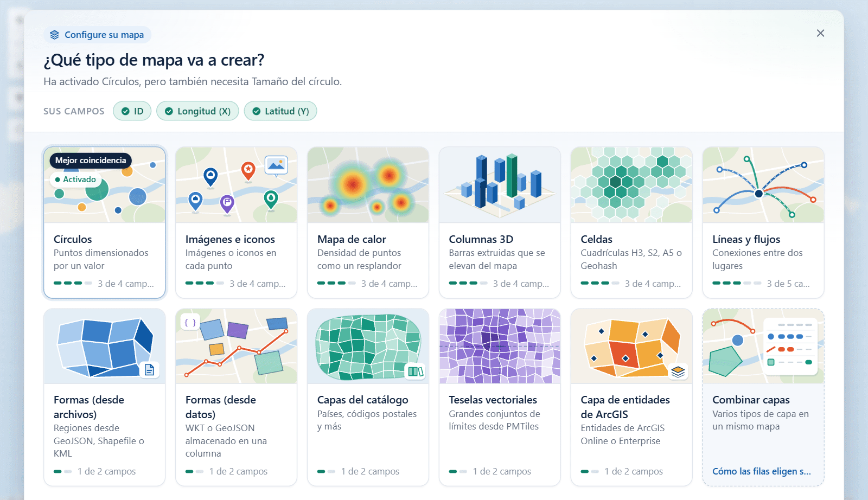
Task: Select the Líneas y flujos card
Action: coord(763,222)
